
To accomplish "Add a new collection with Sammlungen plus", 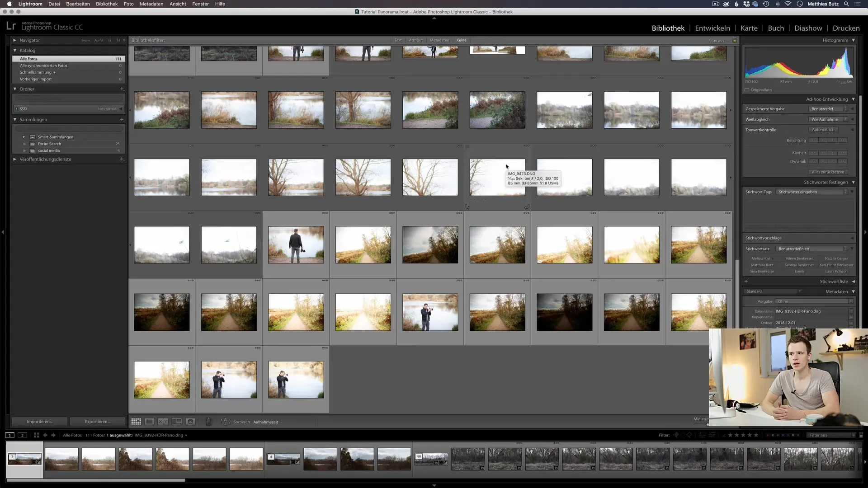I will pos(122,119).
